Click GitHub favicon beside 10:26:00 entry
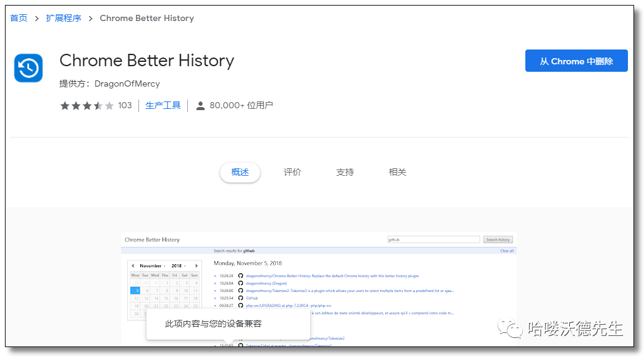Viewport: 644px width, 357px height. click(240, 291)
